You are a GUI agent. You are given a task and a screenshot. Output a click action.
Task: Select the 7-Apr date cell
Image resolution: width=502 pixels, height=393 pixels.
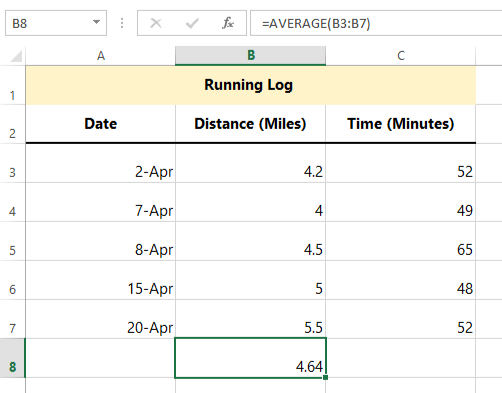click(x=101, y=202)
